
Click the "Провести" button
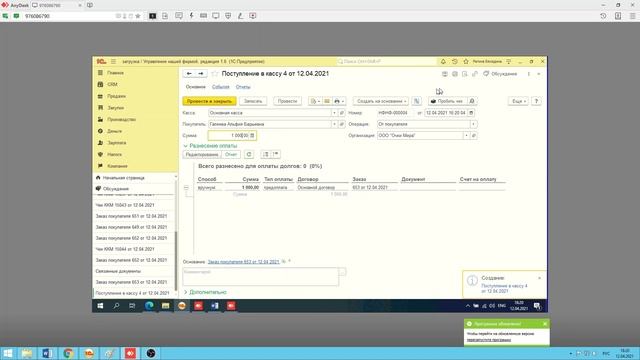[287, 101]
